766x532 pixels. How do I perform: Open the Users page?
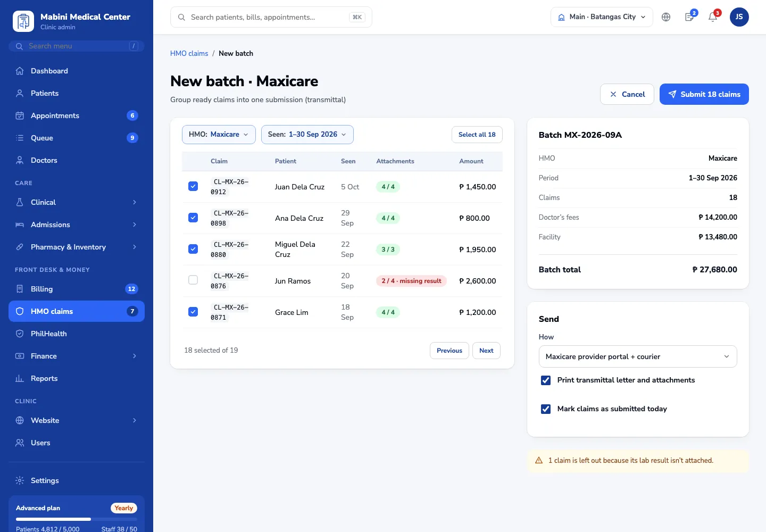tap(77, 443)
